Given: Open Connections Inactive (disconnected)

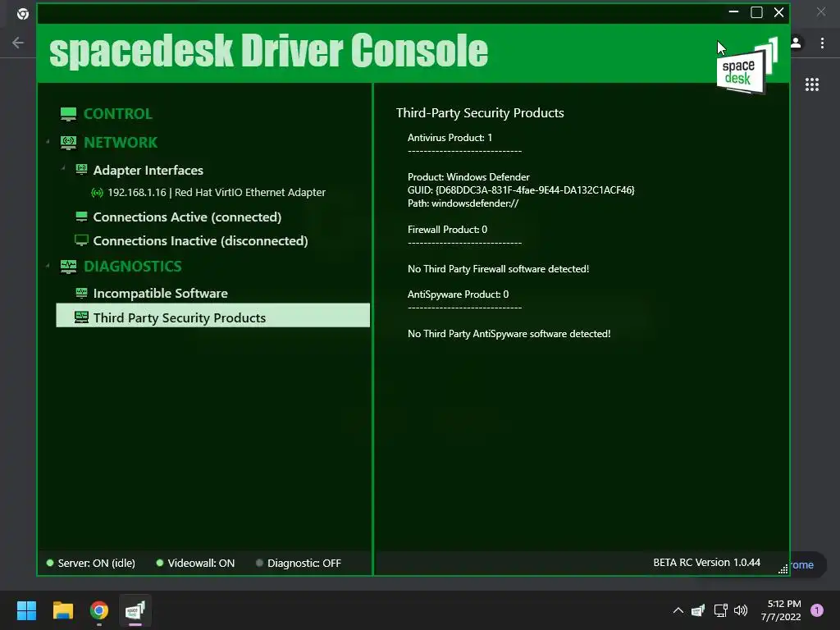Looking at the screenshot, I should pyautogui.click(x=200, y=241).
